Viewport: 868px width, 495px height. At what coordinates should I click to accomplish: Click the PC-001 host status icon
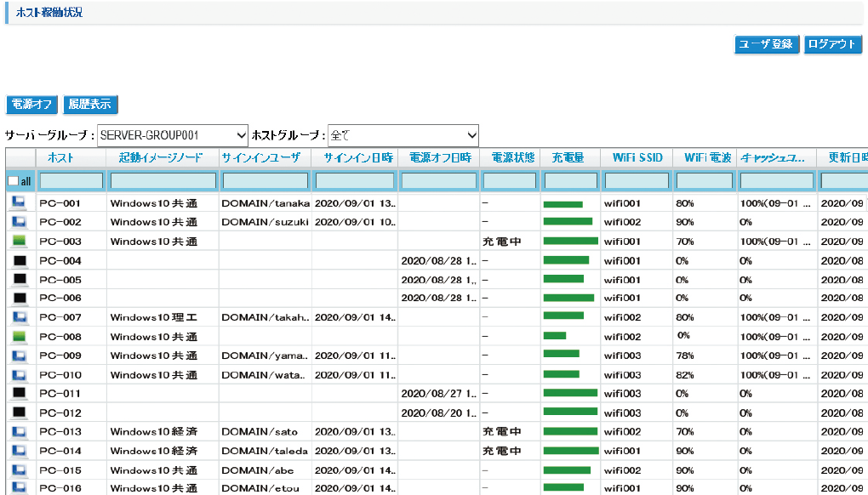pyautogui.click(x=20, y=203)
